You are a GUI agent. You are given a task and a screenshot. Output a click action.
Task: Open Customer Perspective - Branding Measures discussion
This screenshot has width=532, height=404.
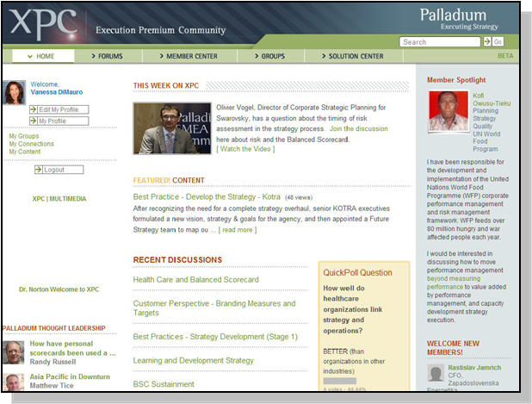tap(214, 308)
